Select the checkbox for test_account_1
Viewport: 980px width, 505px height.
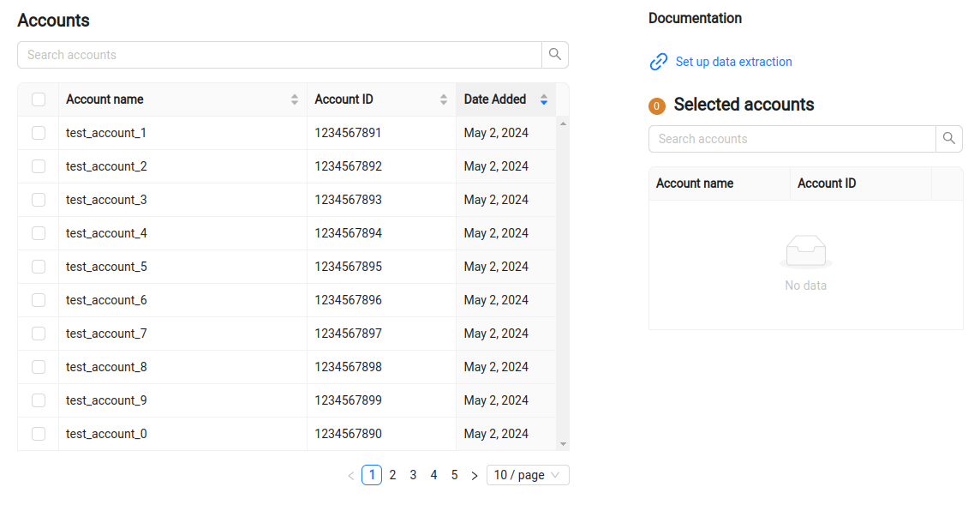38,133
